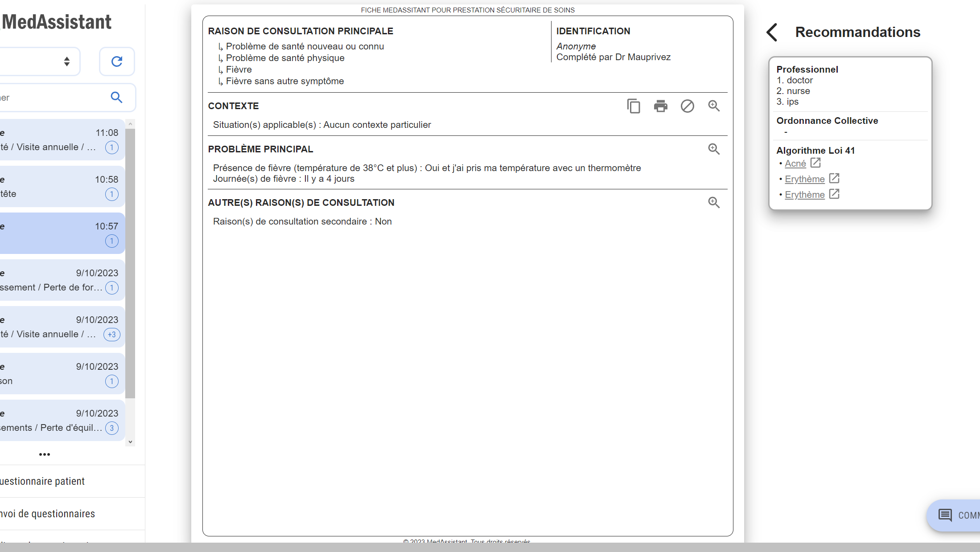The image size is (980, 552).
Task: Click magnifier beside Autre(s) Raison(s) de Consultation
Action: [x=714, y=203]
